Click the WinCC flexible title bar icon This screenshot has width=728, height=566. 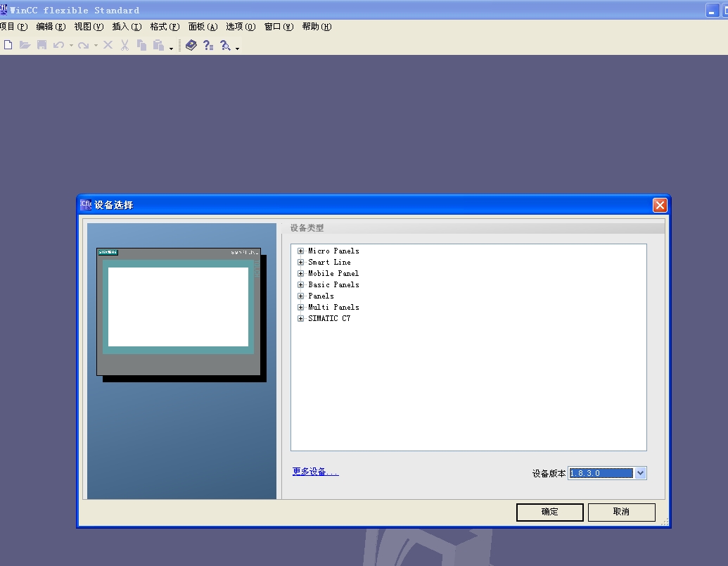point(4,10)
